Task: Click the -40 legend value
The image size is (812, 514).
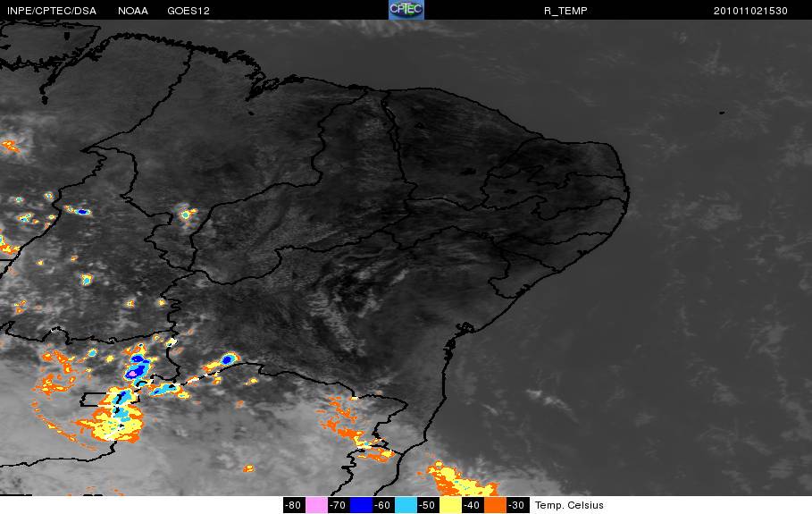Action: click(472, 505)
